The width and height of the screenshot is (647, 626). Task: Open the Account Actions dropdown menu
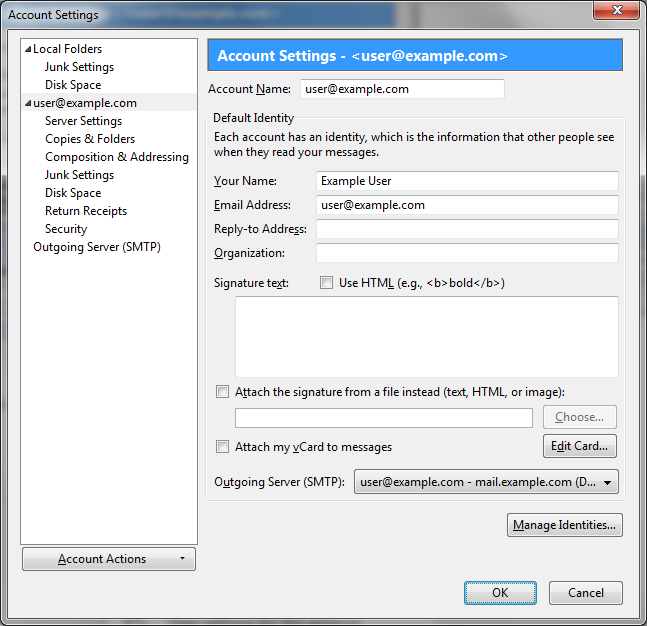coord(108,559)
